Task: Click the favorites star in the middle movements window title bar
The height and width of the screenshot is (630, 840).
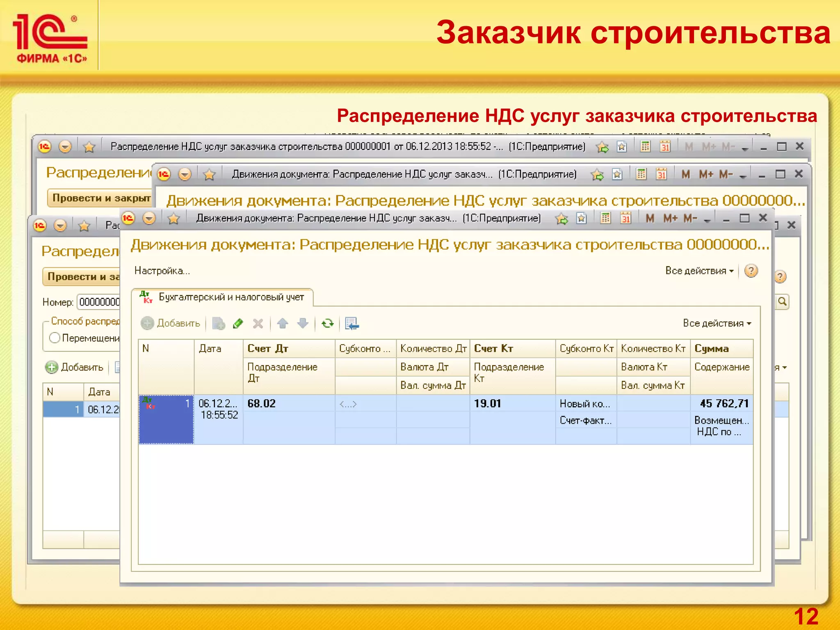Action: point(209,175)
